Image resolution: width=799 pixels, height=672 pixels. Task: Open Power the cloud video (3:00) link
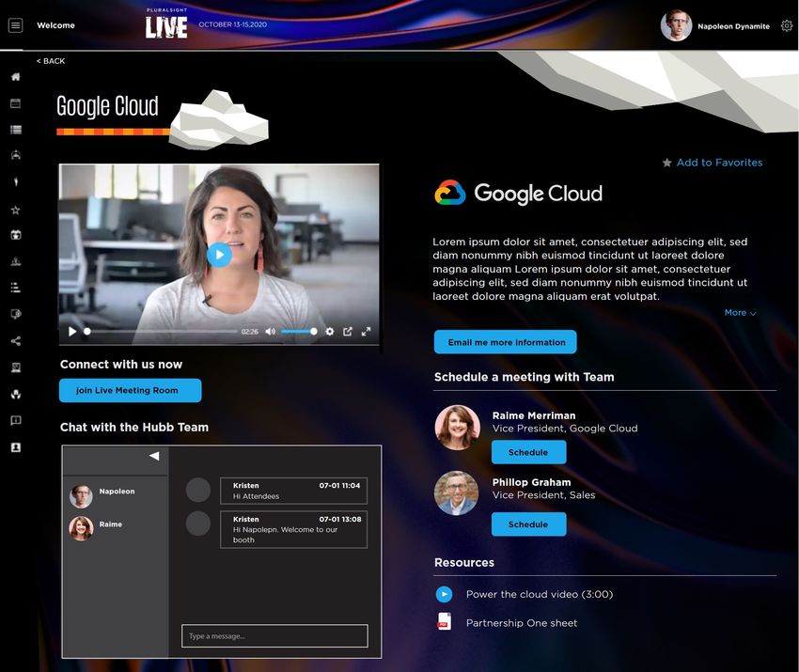[540, 594]
